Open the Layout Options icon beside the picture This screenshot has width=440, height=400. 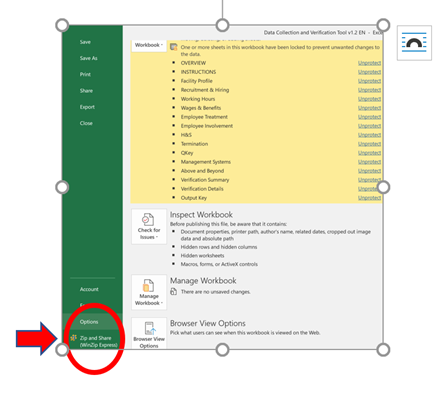pos(414,43)
